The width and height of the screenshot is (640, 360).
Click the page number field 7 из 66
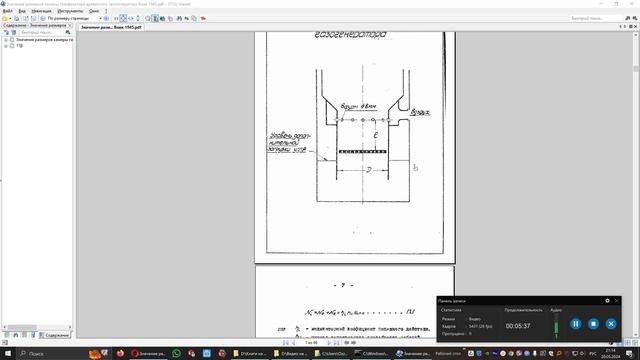click(311, 343)
